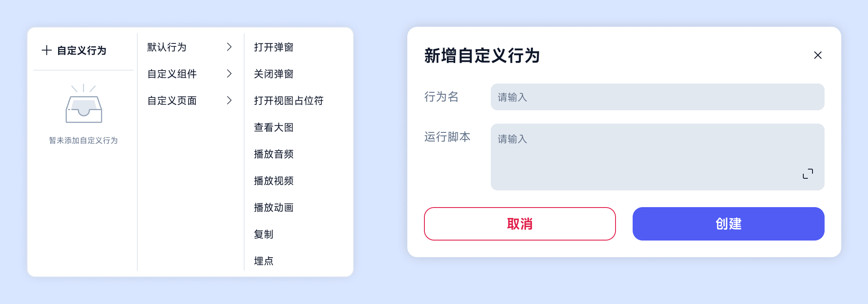Image resolution: width=868 pixels, height=304 pixels.
Task: Expand the 自定义组件 chevron
Action: point(229,73)
